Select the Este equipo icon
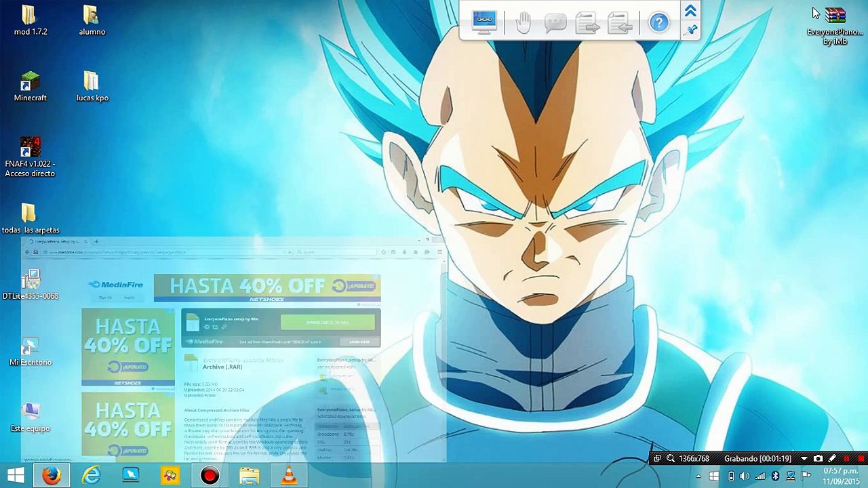The image size is (868, 488). click(x=30, y=418)
